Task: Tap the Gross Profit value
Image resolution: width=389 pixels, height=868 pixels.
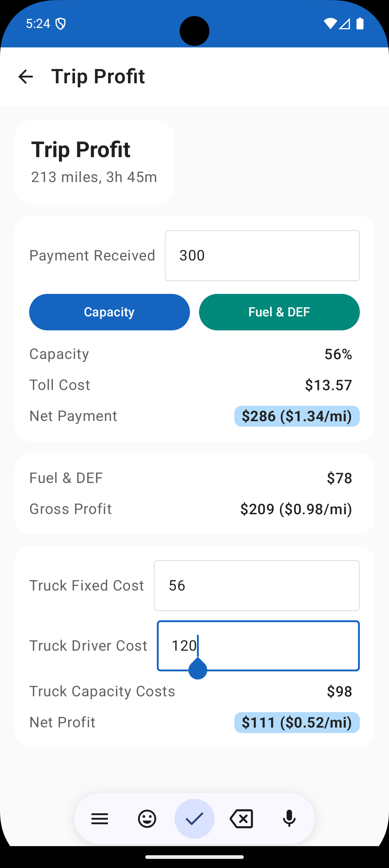Action: (296, 509)
